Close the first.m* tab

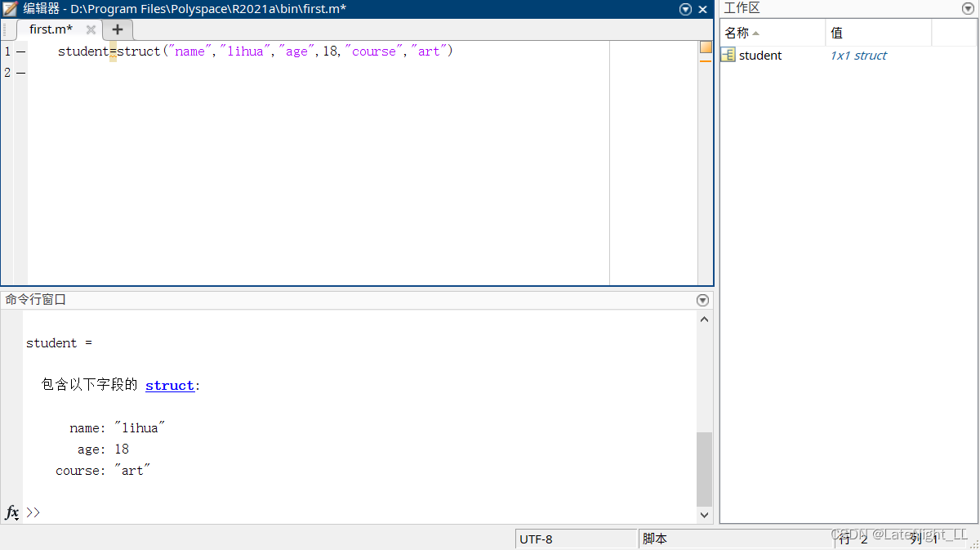[x=91, y=29]
